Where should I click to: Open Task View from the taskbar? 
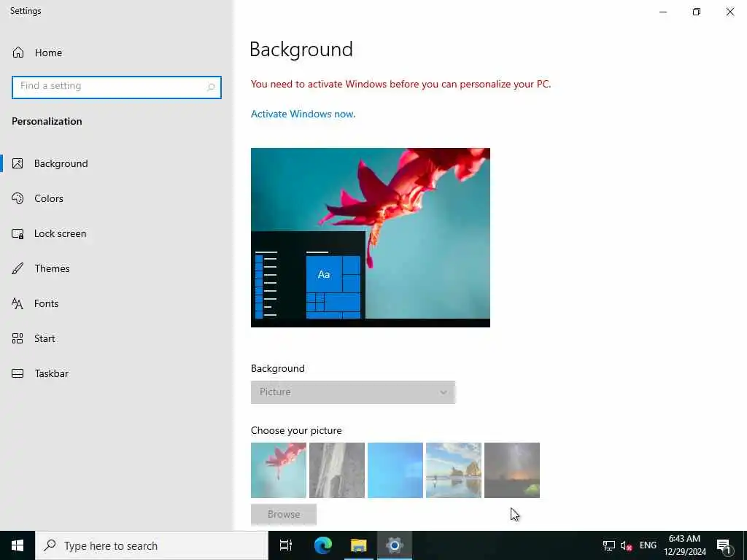[x=286, y=545]
